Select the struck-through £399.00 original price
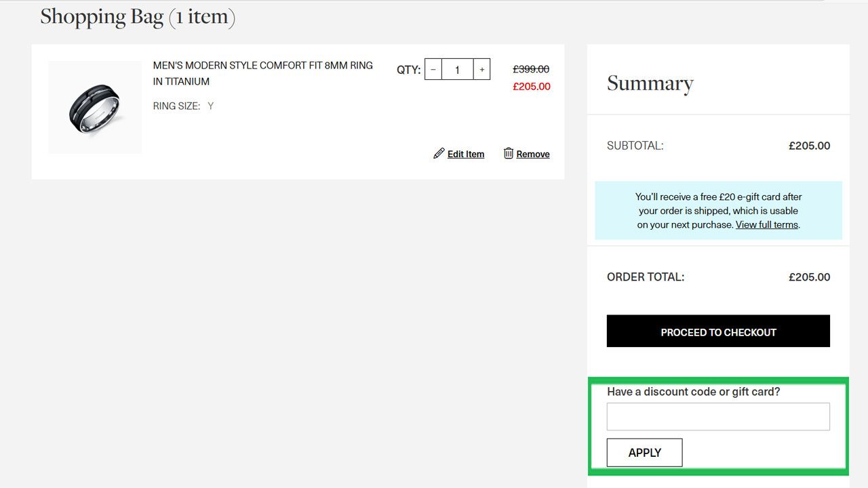The width and height of the screenshot is (868, 488). (532, 68)
